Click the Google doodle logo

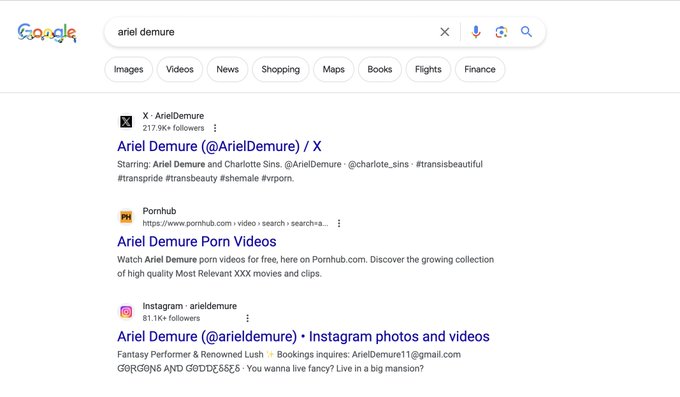click(x=47, y=33)
